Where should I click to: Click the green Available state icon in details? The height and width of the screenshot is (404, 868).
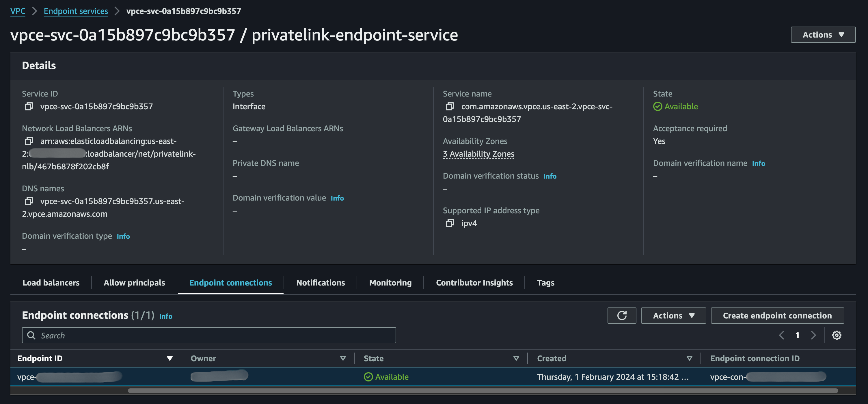click(x=657, y=107)
